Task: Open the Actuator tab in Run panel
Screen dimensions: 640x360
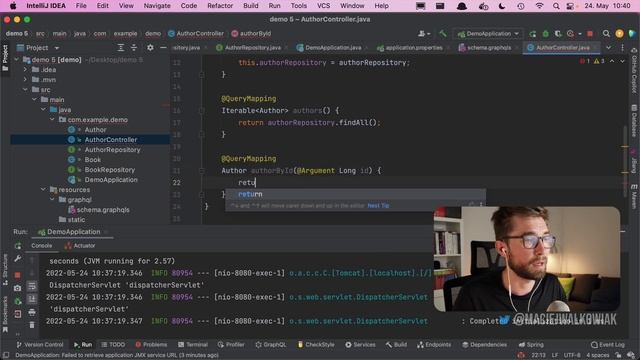Action: point(80,246)
